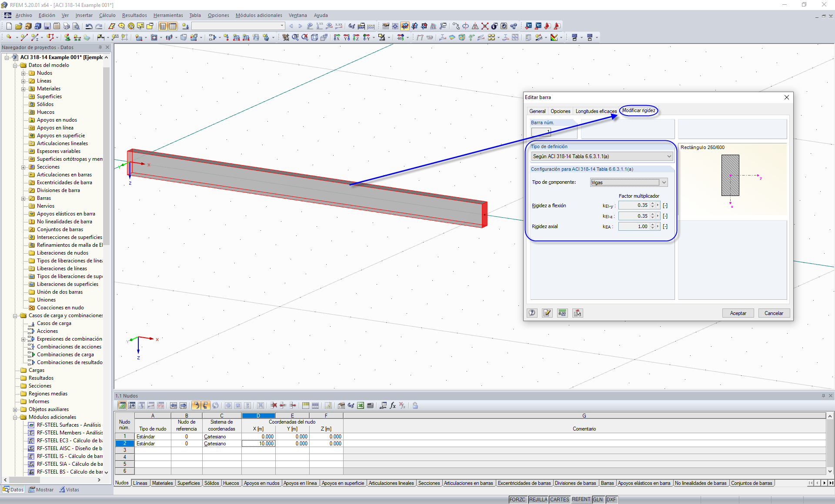Toggle the REJILLA grid status button

pyautogui.click(x=538, y=500)
